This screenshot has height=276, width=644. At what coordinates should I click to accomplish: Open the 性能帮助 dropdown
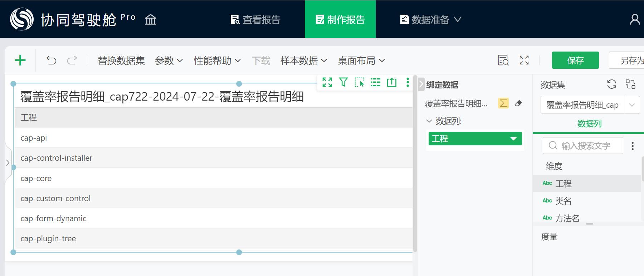click(217, 60)
